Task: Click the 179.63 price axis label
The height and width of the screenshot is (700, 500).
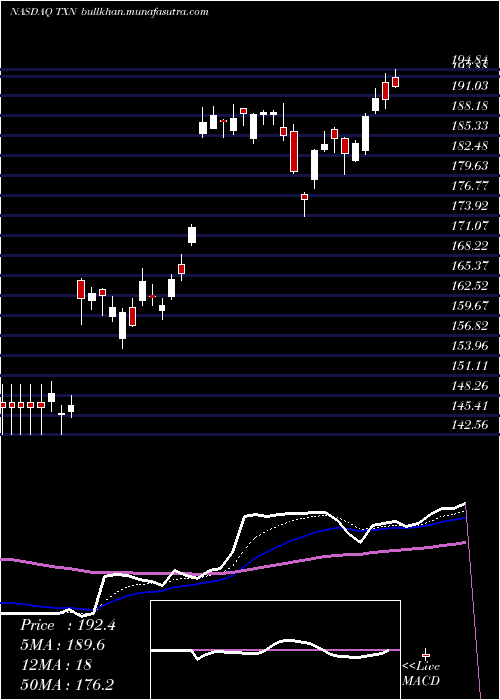Action: (469, 166)
